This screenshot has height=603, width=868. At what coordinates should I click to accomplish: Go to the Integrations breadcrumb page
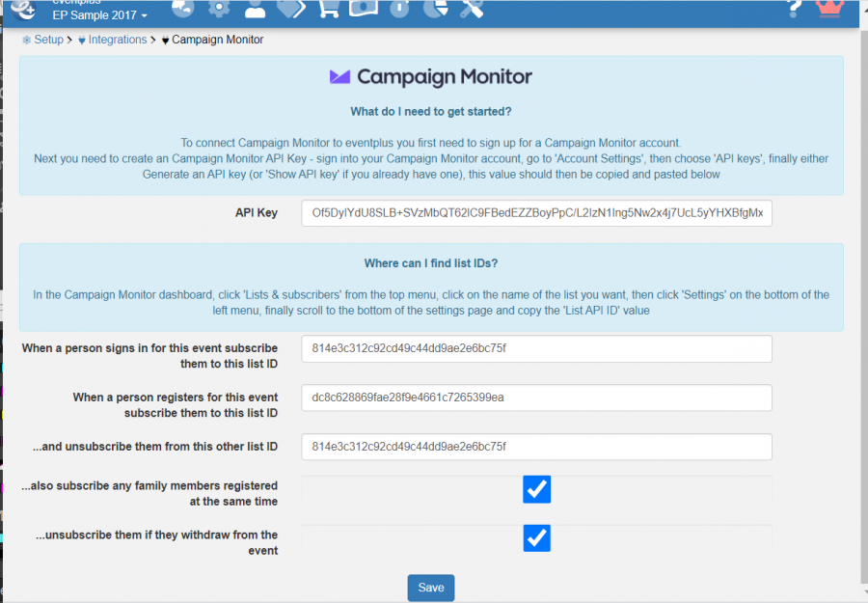(117, 40)
